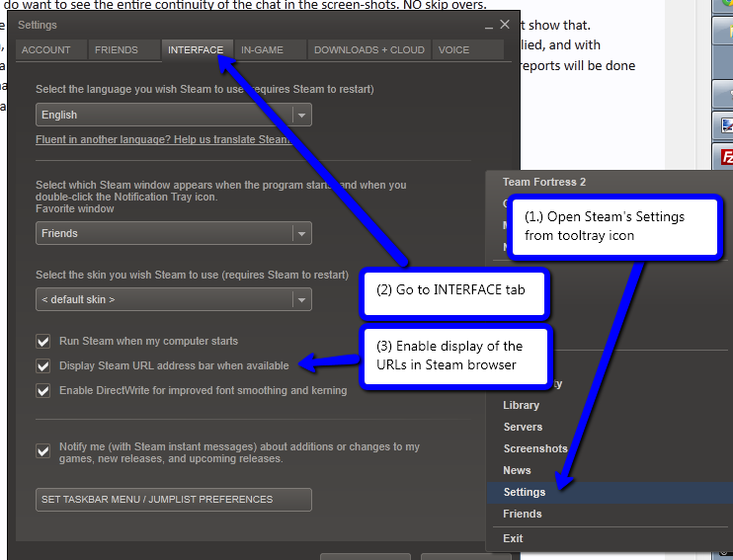Viewport: 733px width, 560px height.
Task: Open Servers from the tray menu
Action: tap(523, 427)
